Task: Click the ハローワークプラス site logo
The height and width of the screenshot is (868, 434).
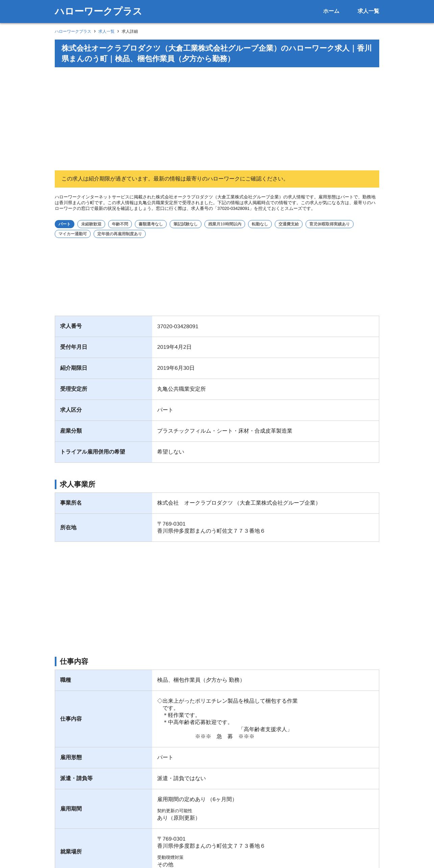Action: (98, 11)
